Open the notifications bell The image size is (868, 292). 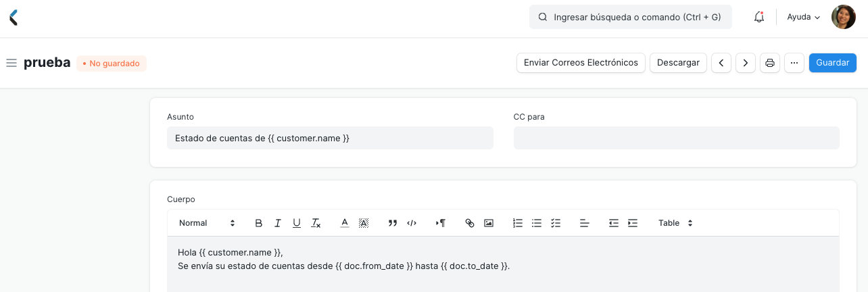(758, 18)
